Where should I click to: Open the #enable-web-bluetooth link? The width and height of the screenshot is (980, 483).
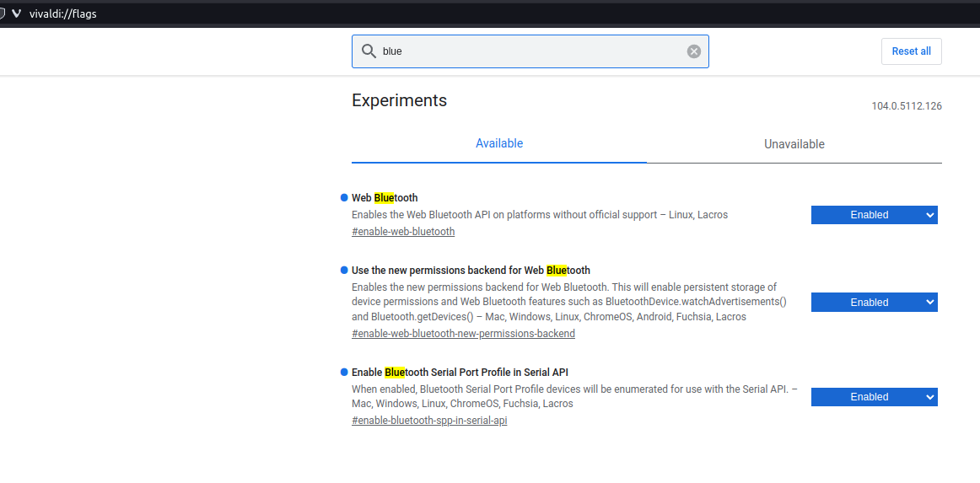(x=403, y=231)
